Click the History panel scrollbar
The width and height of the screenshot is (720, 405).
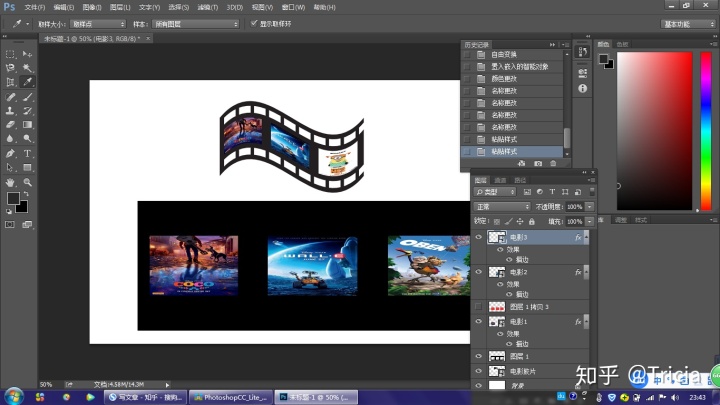point(567,138)
